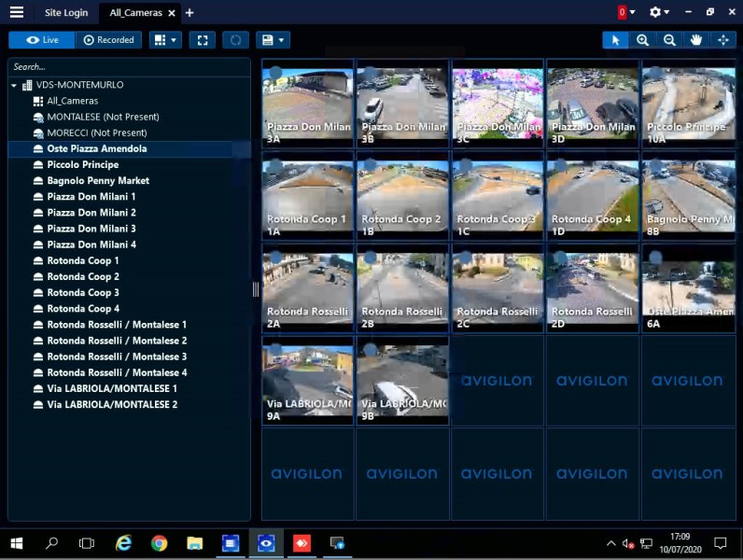Open the save view dropdown
This screenshot has width=743, height=560.
click(x=273, y=40)
